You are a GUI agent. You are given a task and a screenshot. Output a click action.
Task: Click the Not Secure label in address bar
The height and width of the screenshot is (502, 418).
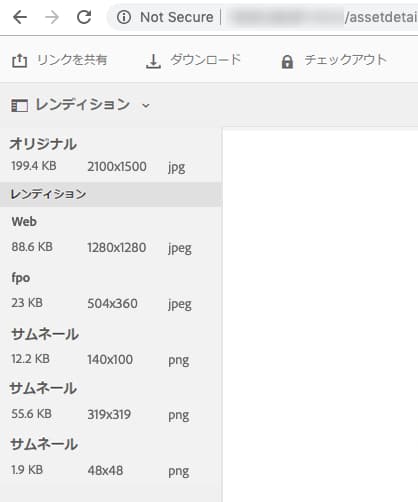pos(177,17)
